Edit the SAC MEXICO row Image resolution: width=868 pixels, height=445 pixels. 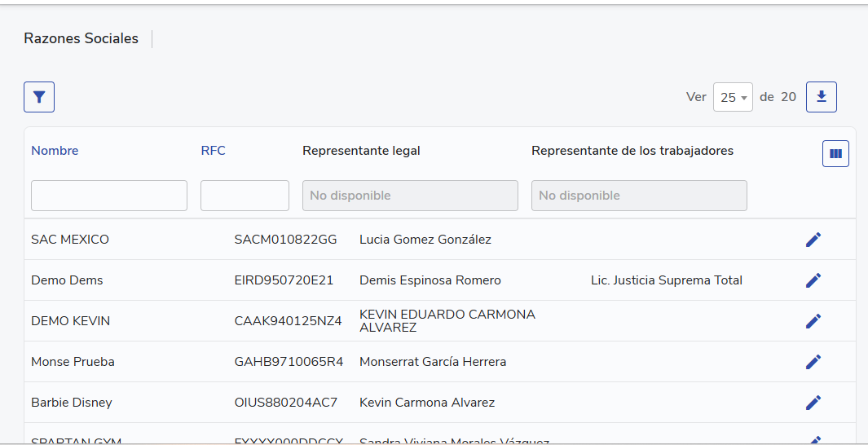(x=813, y=240)
